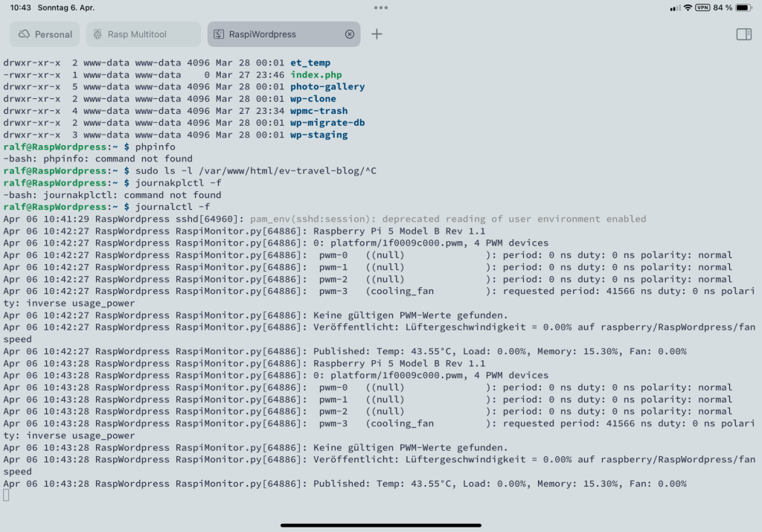Tap 10:42:27 'Keine gültigen PWM-Werte gefunden' line
The width and height of the screenshot is (762, 532).
coord(255,315)
